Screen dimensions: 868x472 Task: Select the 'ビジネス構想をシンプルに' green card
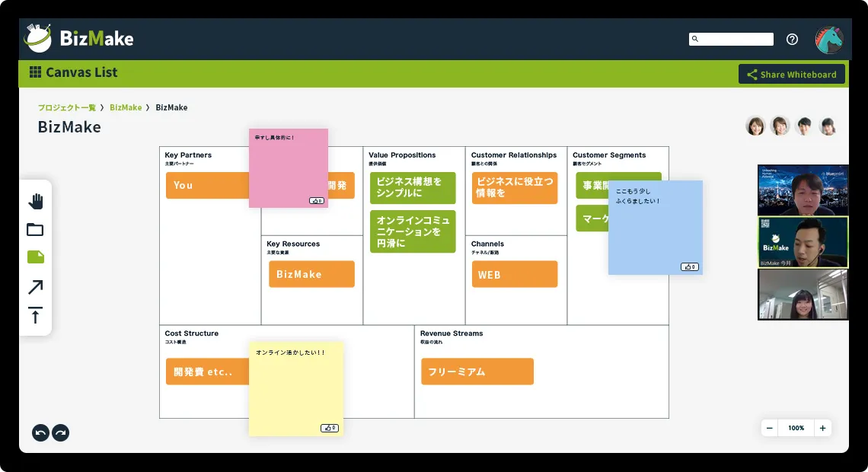coord(413,187)
